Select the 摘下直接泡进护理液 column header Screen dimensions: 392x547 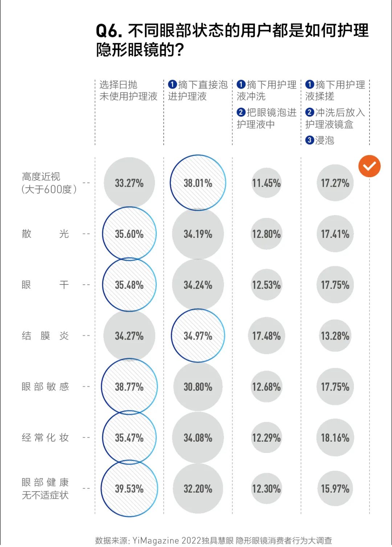coord(198,90)
